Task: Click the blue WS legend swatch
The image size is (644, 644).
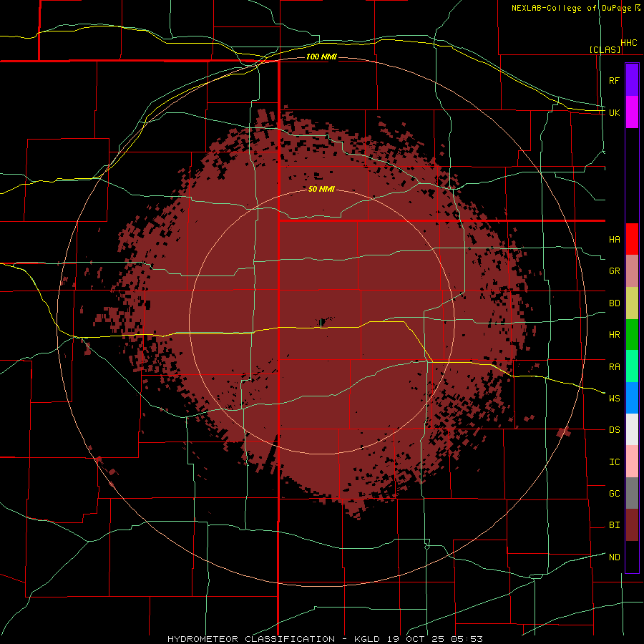Action: point(632,398)
